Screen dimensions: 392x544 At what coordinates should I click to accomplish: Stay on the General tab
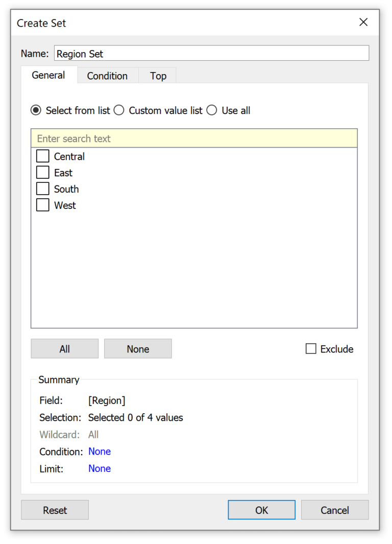pos(48,75)
